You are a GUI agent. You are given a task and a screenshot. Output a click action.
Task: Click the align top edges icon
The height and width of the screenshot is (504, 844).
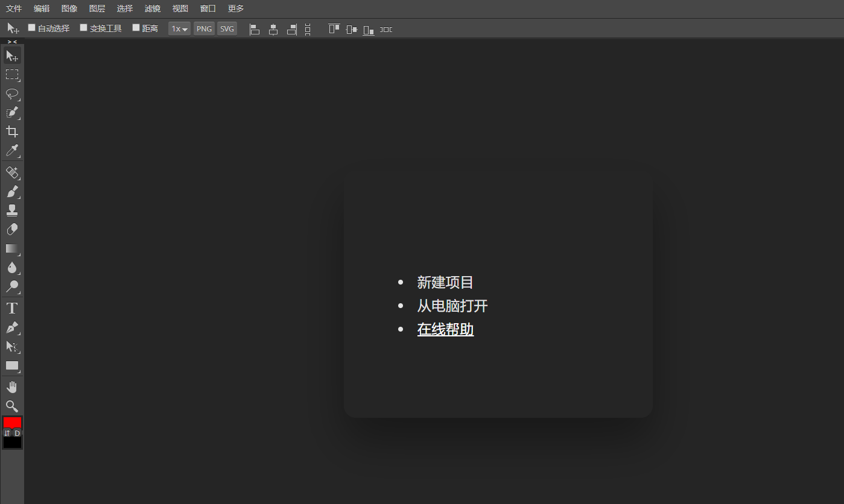point(334,28)
